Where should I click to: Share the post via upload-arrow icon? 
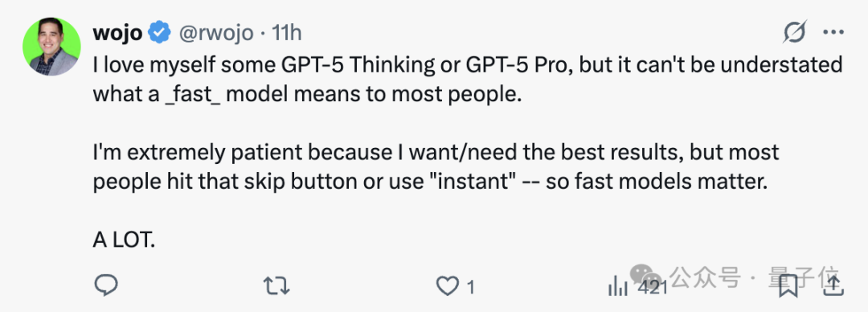point(833,286)
